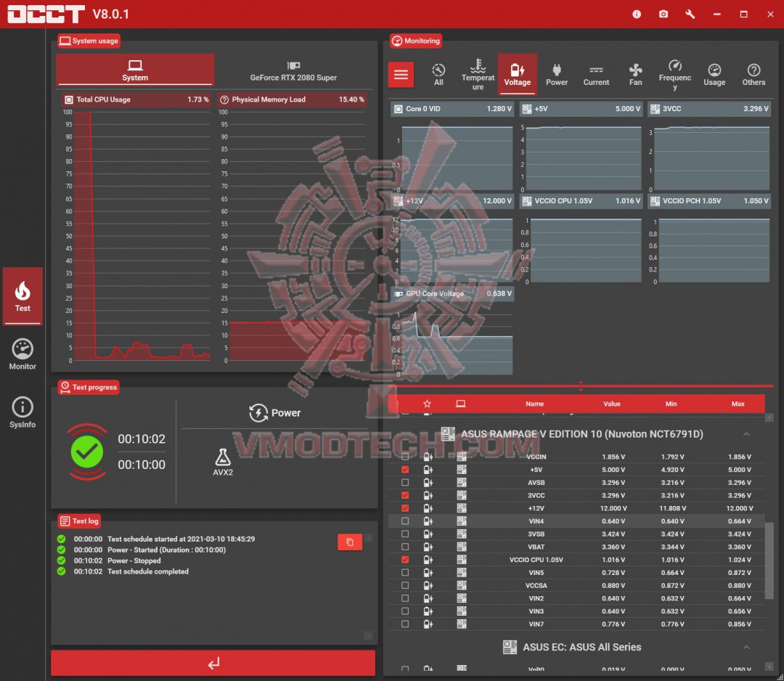Screen dimensions: 784x681
Task: Click the red return arrow button
Action: tap(213, 663)
